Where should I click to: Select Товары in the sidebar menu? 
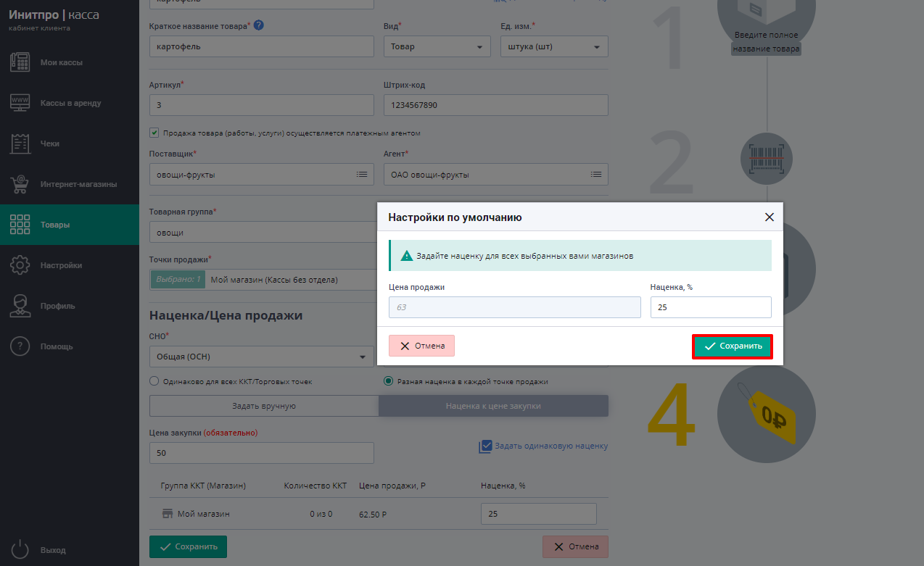[x=70, y=225]
